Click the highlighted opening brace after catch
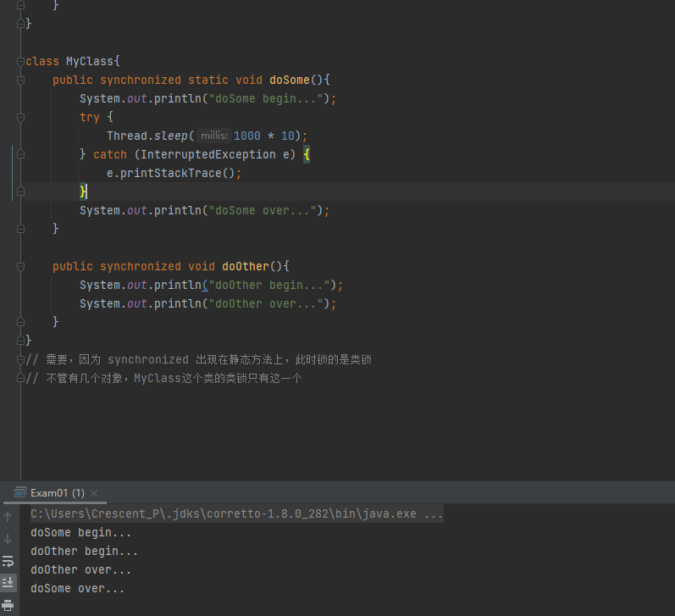 [x=307, y=154]
